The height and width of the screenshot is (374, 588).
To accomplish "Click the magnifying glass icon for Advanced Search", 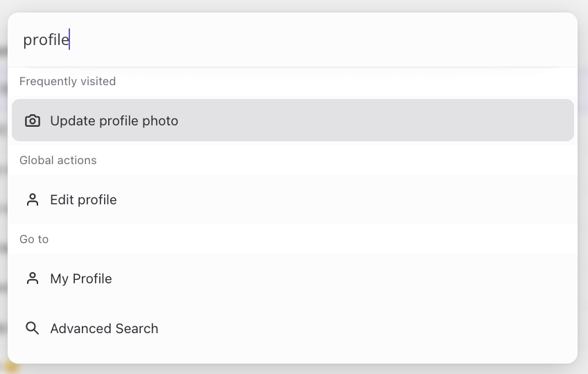I will click(33, 328).
